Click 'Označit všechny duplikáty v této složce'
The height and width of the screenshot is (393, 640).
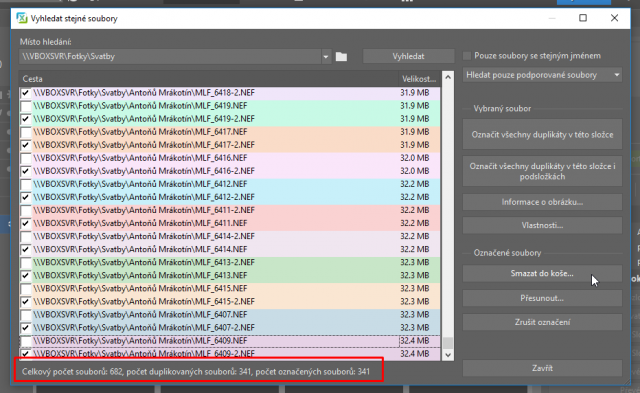coord(542,135)
